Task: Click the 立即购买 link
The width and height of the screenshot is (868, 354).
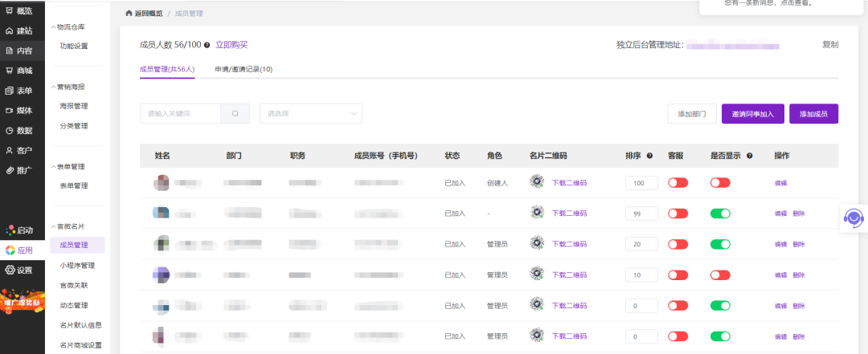Action: pyautogui.click(x=231, y=45)
